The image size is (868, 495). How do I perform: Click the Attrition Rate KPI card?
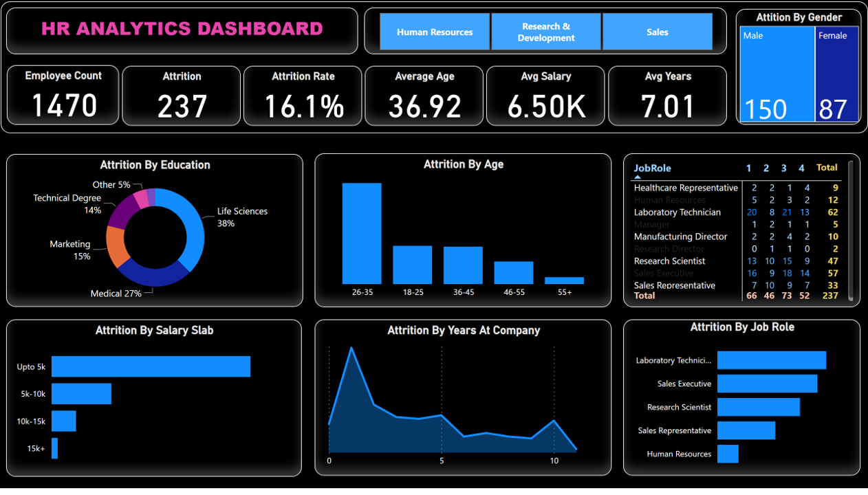(303, 96)
